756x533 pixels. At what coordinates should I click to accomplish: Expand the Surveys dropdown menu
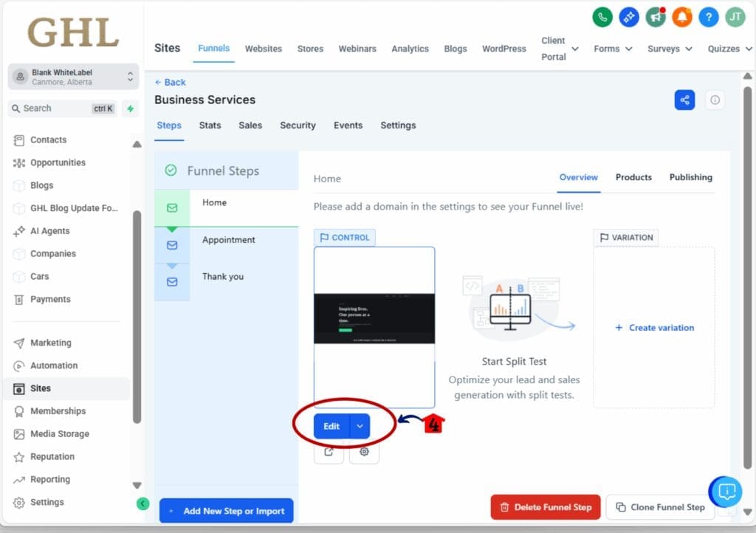click(x=670, y=49)
